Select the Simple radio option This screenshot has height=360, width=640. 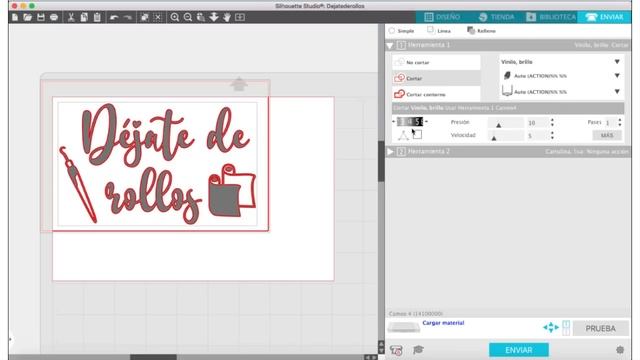click(x=392, y=31)
